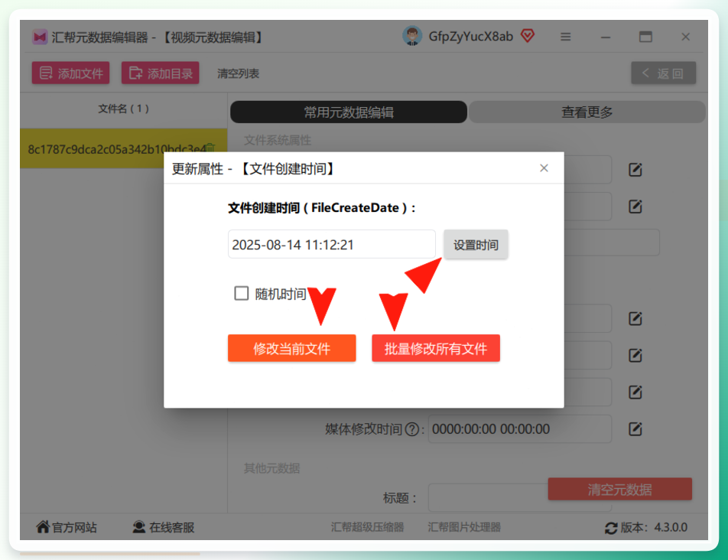728x560 pixels.
Task: Click 批量修改所有文件 button
Action: [x=436, y=348]
